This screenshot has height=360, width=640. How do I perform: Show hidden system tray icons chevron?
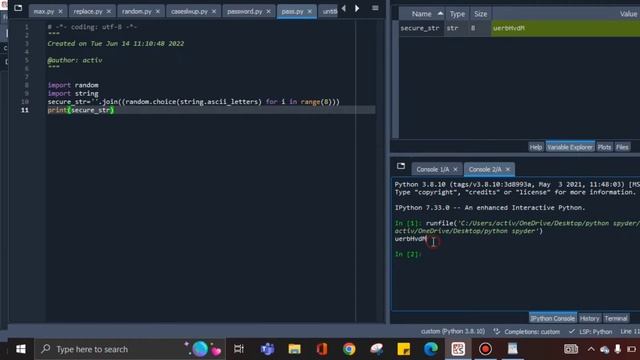pyautogui.click(x=591, y=349)
